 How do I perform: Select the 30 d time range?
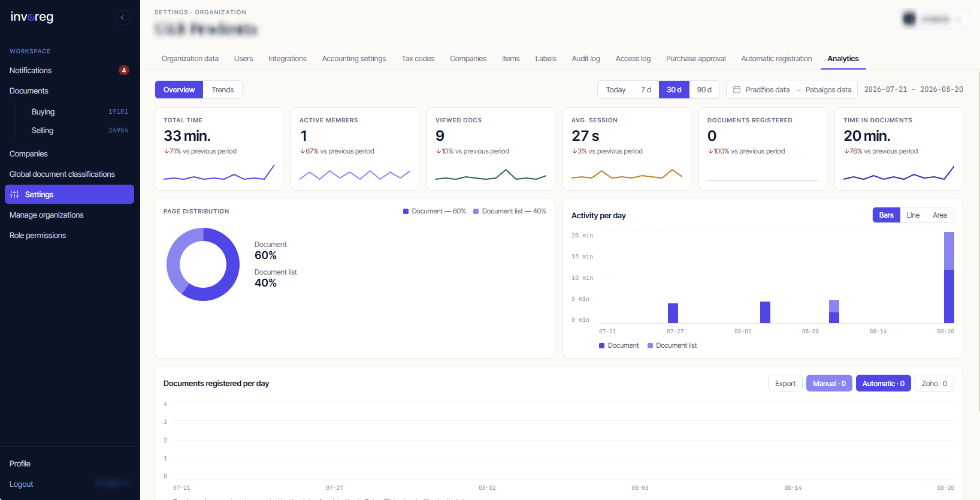click(x=674, y=89)
